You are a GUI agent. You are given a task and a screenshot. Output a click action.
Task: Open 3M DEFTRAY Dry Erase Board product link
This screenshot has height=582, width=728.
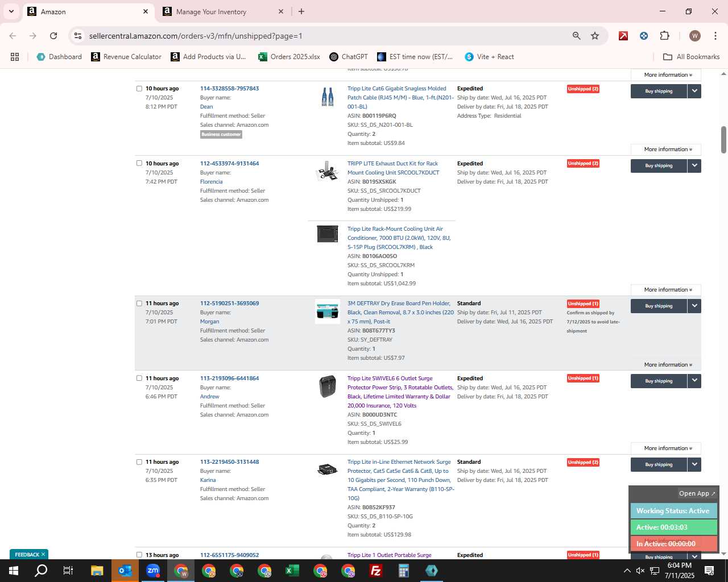pos(400,312)
